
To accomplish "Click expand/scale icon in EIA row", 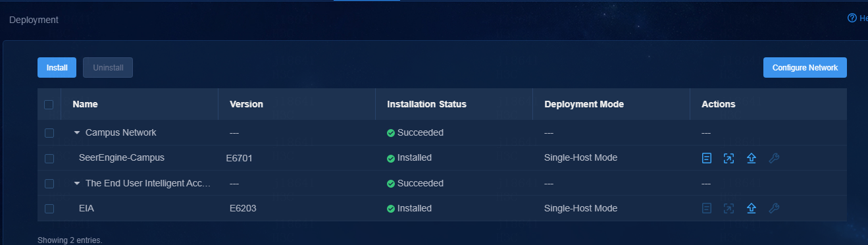I will [728, 208].
